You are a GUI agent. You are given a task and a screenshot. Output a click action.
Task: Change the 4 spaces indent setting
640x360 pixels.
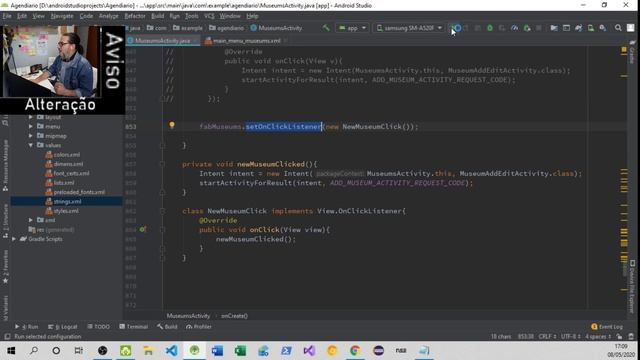click(x=598, y=337)
